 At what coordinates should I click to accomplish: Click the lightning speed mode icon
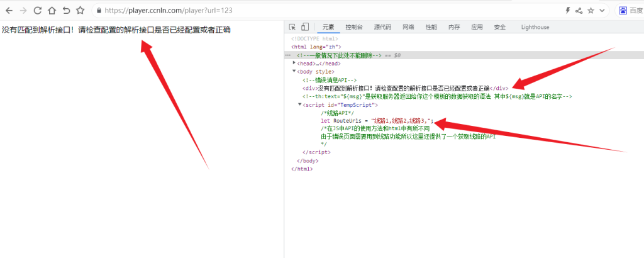click(x=568, y=11)
